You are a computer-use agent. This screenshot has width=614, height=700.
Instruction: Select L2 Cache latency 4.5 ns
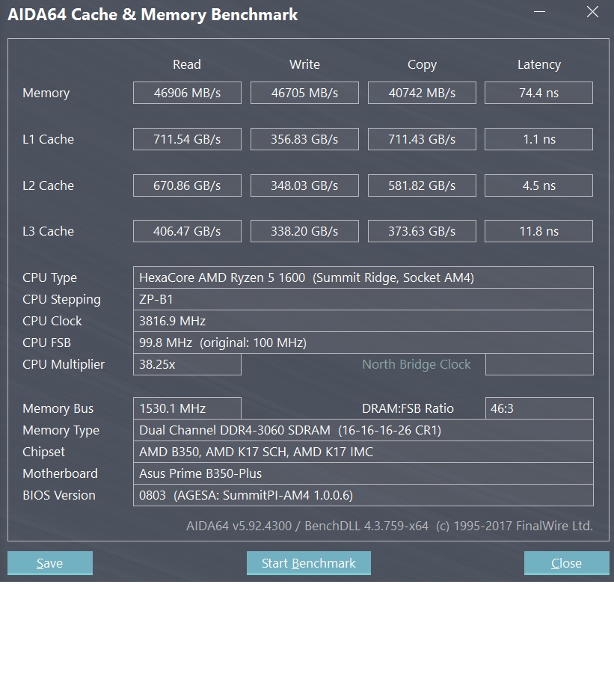(x=539, y=185)
